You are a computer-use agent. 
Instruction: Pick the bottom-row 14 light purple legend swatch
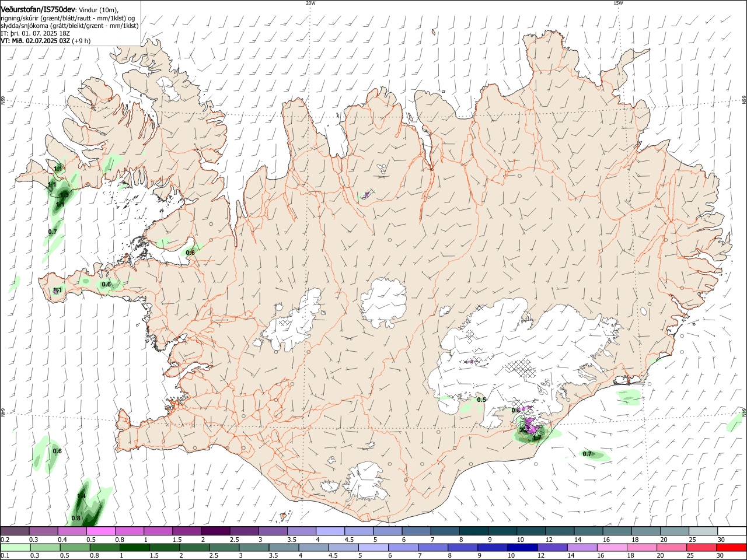click(582, 548)
